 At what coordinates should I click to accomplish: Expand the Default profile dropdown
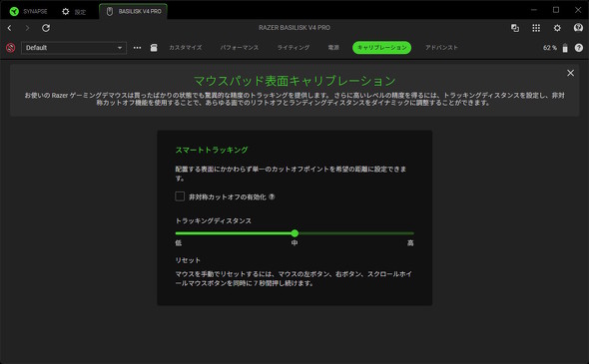[74, 48]
